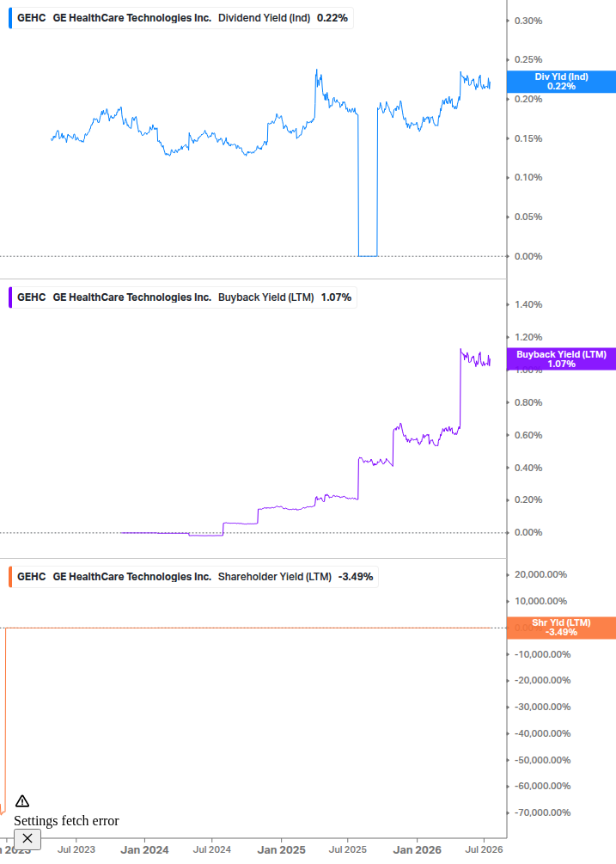Click the Jan 2025 axis label
This screenshot has width=616, height=864.
point(281,850)
